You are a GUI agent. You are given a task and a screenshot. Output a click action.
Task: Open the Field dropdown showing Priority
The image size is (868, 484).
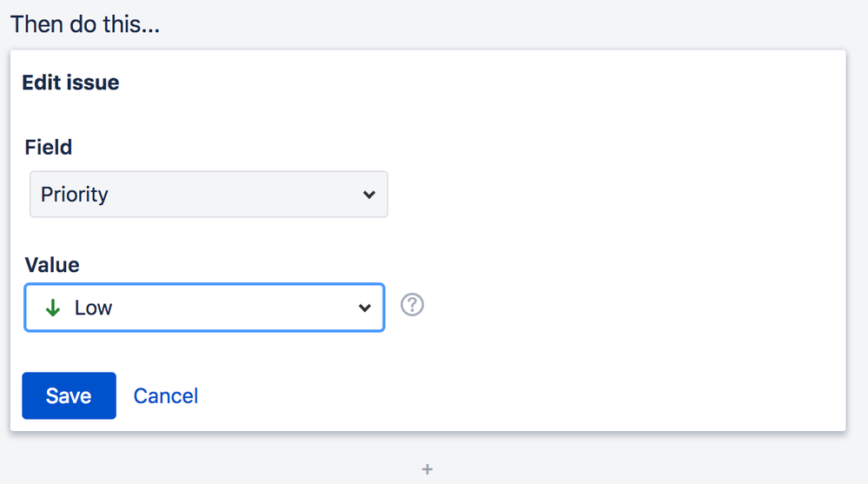(x=209, y=195)
